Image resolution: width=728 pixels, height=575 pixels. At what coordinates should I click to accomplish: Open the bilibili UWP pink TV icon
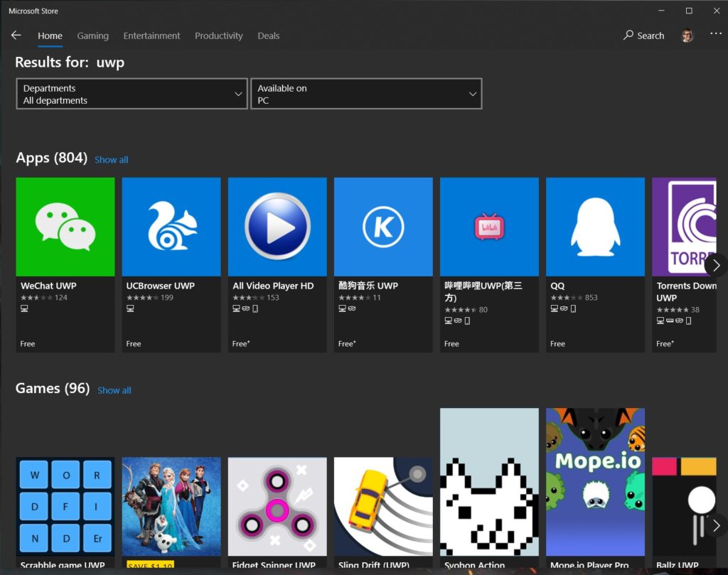[x=489, y=227]
